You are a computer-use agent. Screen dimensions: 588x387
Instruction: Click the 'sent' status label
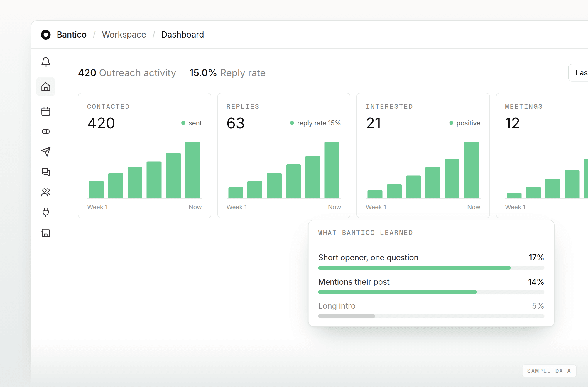195,123
